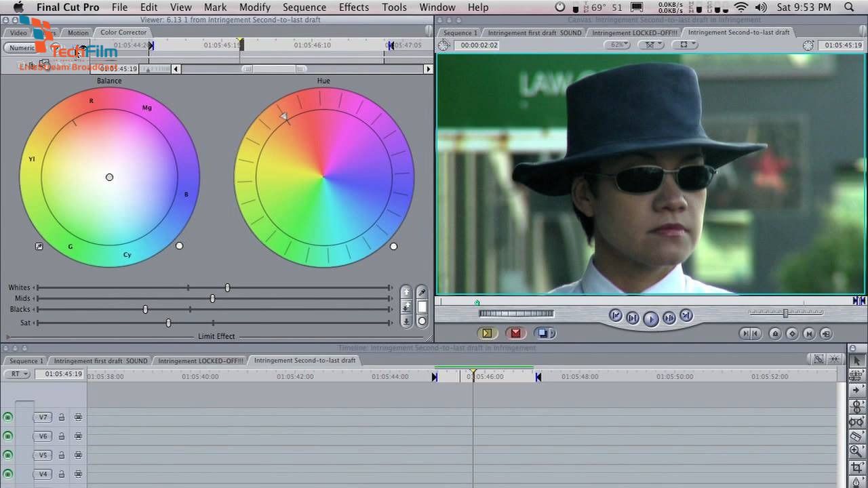Select the Roll edit tool
This screenshot has width=868, height=488.
pyautogui.click(x=856, y=406)
